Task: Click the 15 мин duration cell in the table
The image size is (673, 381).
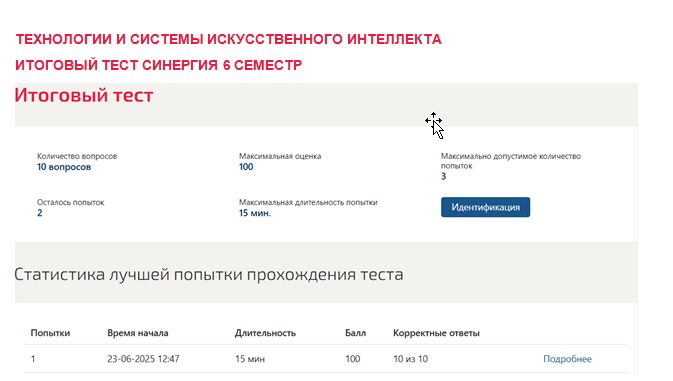Action: coord(250,359)
